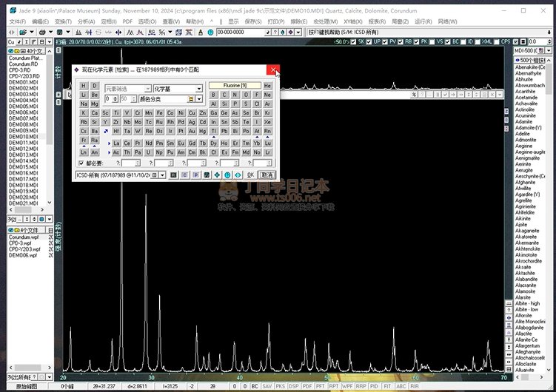Select the Fe element button
The width and height of the screenshot is (556, 392).
click(160, 113)
